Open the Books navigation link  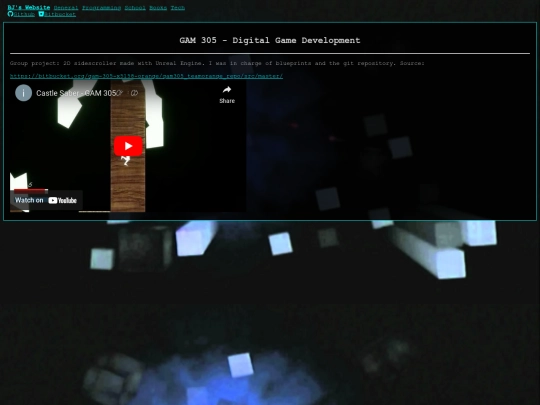158,8
